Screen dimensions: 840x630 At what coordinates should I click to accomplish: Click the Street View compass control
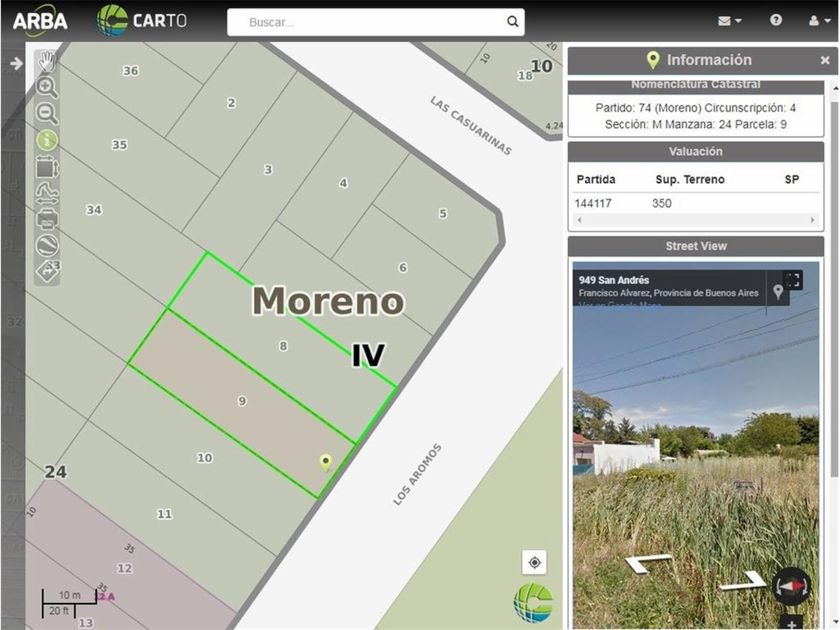[791, 586]
